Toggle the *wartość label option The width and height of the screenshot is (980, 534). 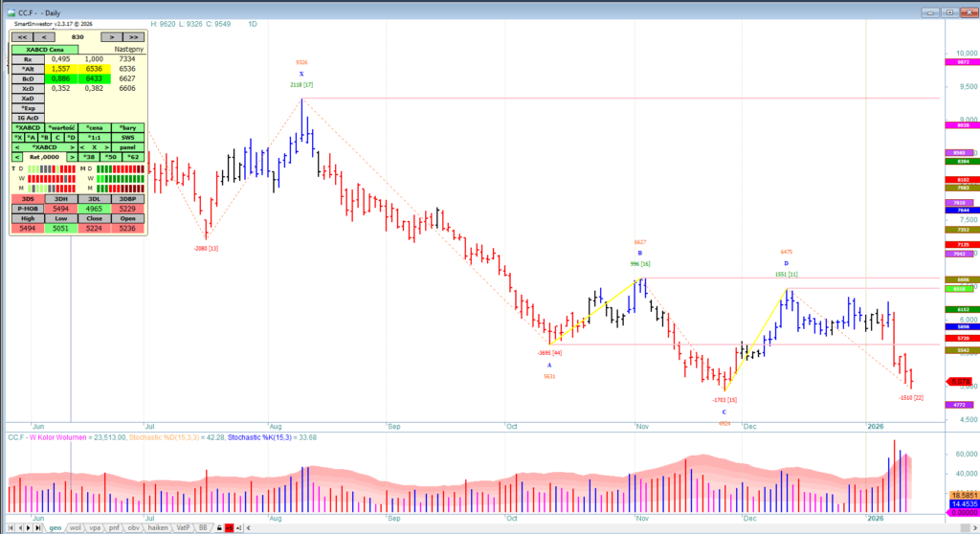point(61,127)
